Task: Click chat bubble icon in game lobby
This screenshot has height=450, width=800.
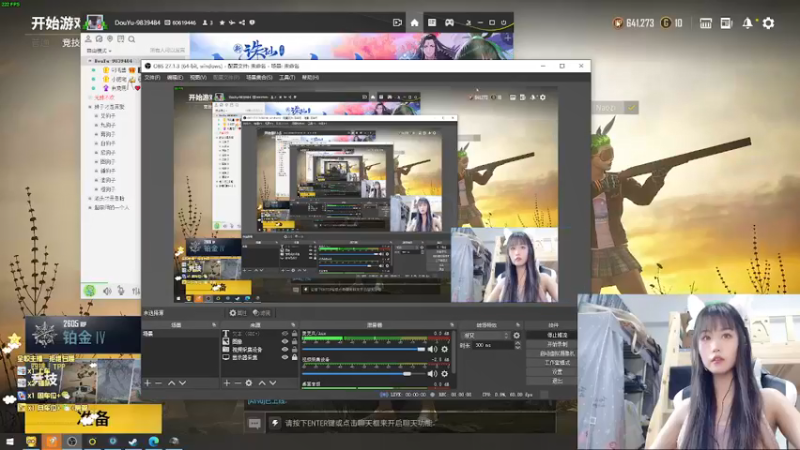Action: click(x=254, y=423)
